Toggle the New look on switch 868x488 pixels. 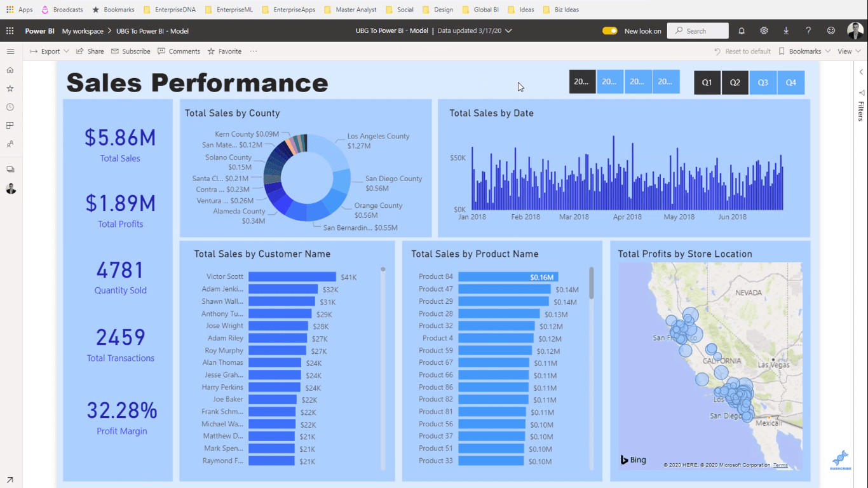pyautogui.click(x=610, y=30)
